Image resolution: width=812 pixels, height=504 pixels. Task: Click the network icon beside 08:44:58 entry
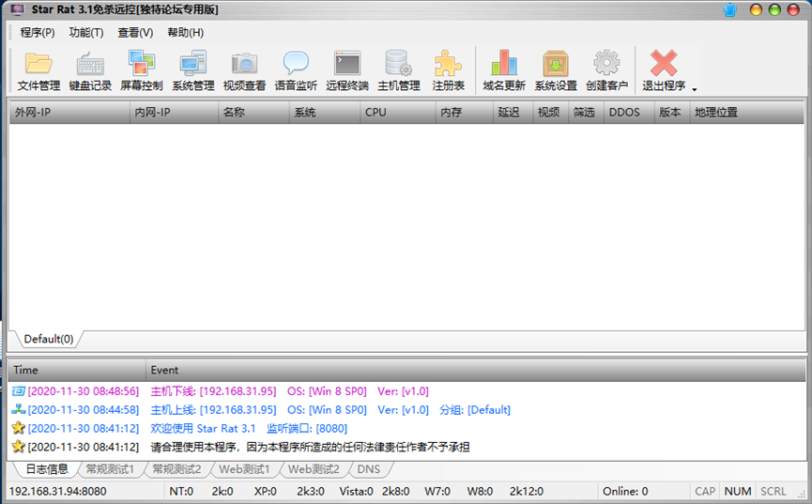click(x=18, y=410)
